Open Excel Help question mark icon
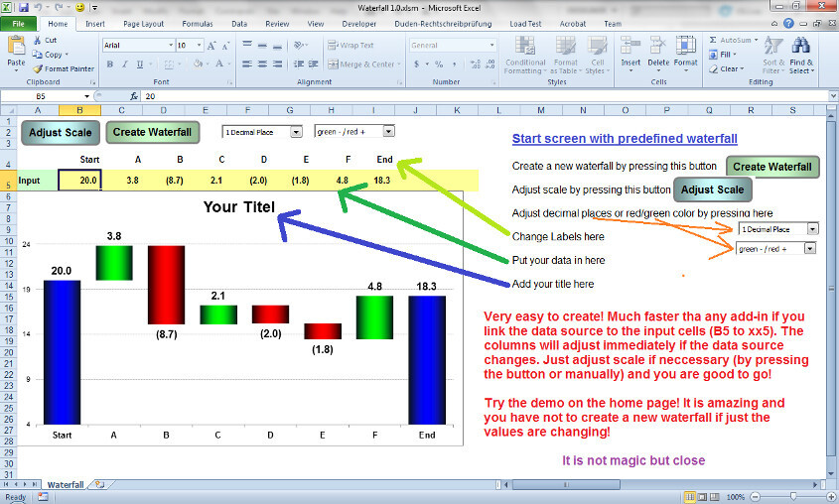Image resolution: width=839 pixels, height=504 pixels. tap(788, 24)
